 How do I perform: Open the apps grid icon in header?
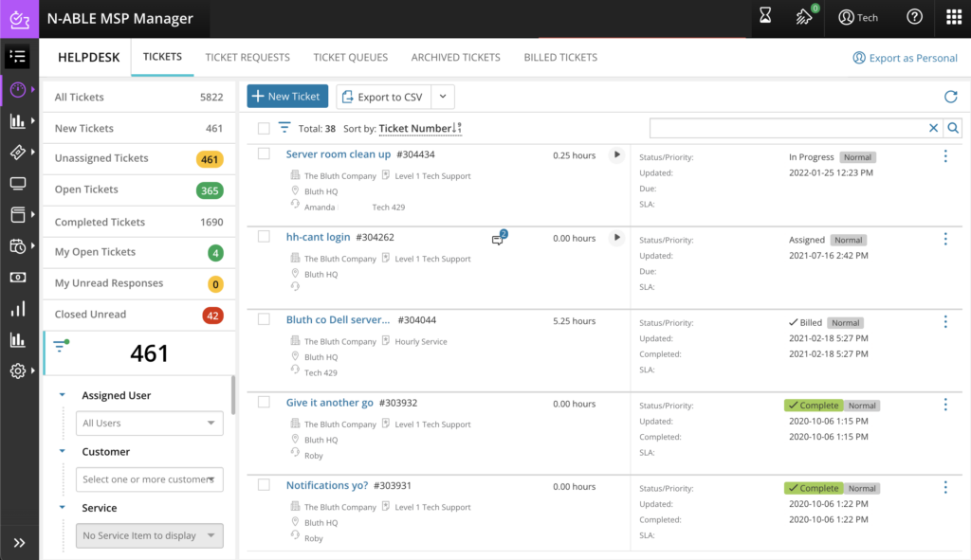point(954,17)
